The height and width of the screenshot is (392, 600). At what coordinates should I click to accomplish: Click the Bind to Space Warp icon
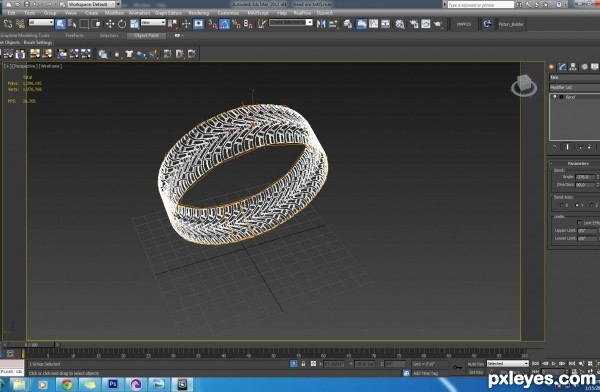(x=20, y=24)
